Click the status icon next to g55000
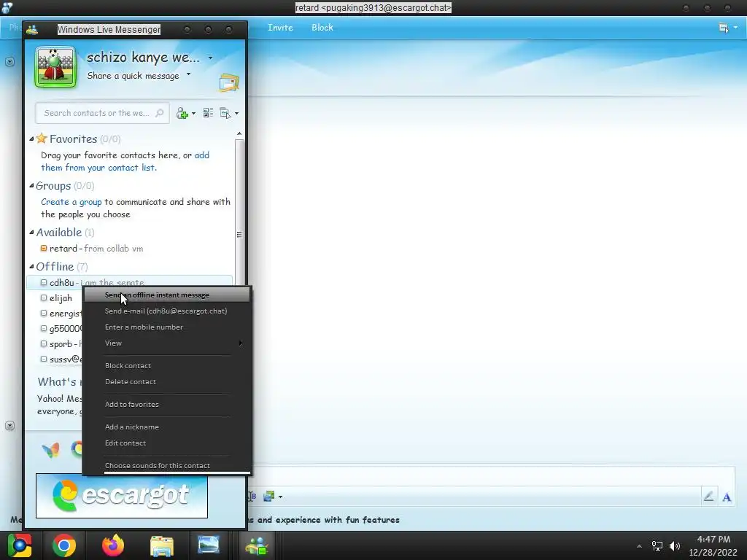The height and width of the screenshot is (560, 747). pyautogui.click(x=44, y=329)
